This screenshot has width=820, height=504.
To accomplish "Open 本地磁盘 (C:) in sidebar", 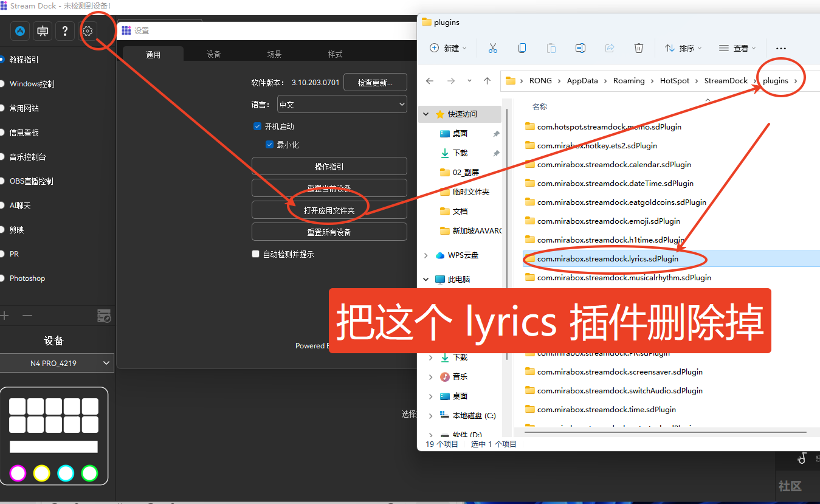I will point(474,416).
